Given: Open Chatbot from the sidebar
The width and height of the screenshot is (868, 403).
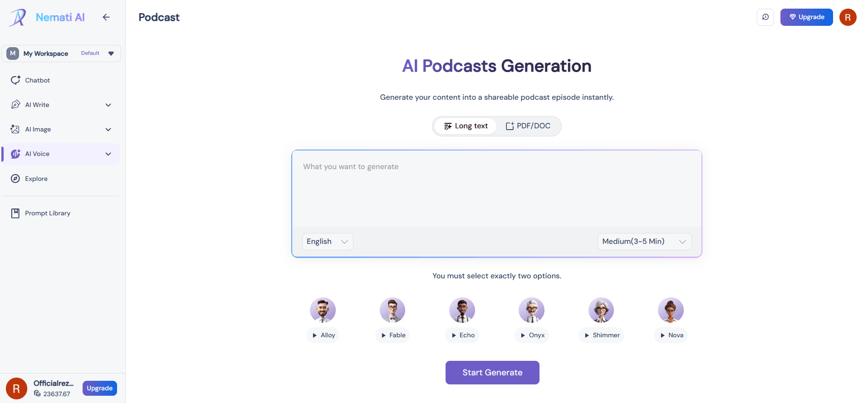Looking at the screenshot, I should (x=61, y=80).
